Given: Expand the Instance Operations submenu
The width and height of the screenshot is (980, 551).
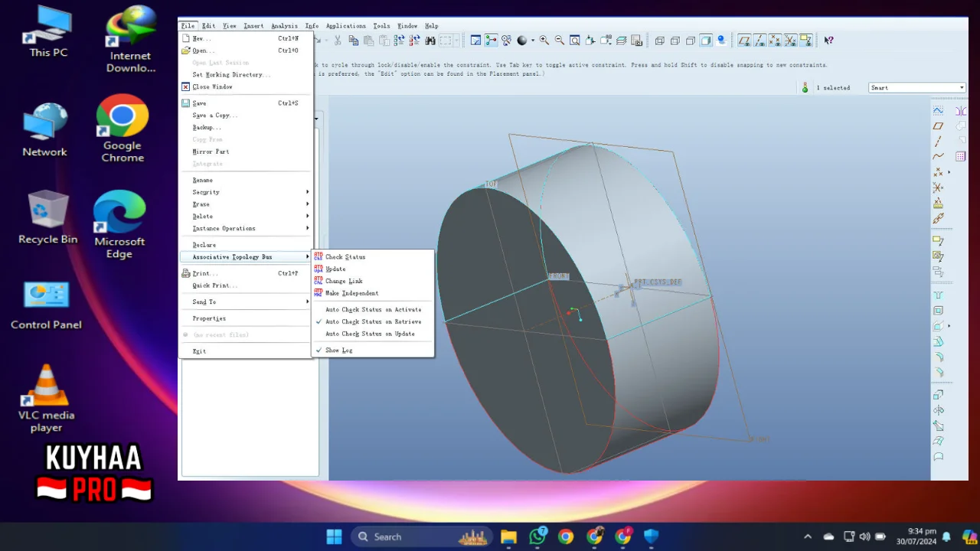Looking at the screenshot, I should [246, 228].
